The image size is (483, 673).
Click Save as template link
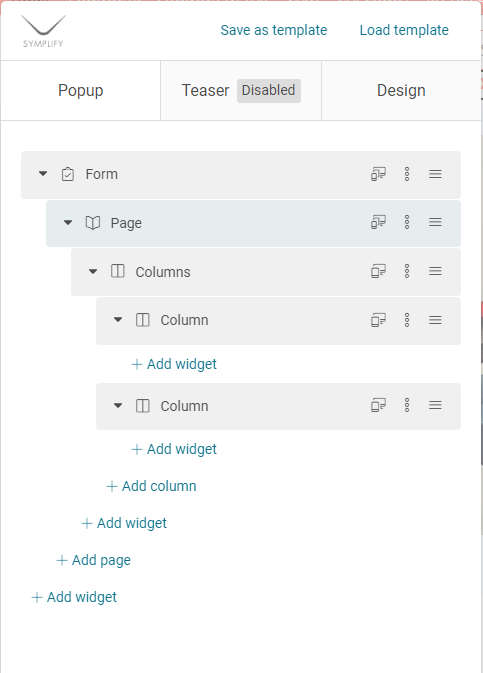click(273, 30)
